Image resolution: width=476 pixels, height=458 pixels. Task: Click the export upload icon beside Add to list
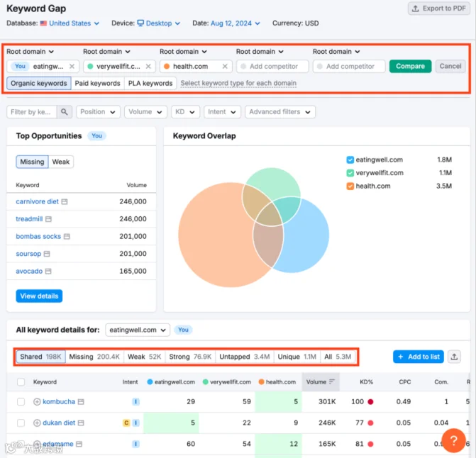(454, 357)
